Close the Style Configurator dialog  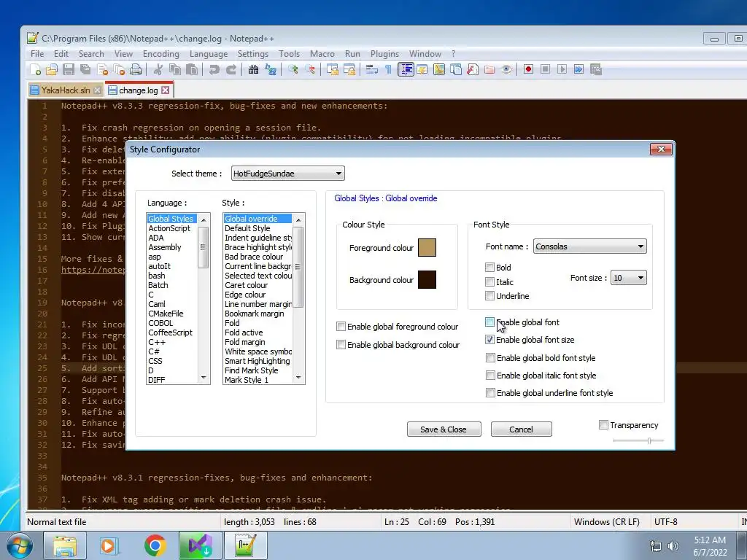coord(661,149)
